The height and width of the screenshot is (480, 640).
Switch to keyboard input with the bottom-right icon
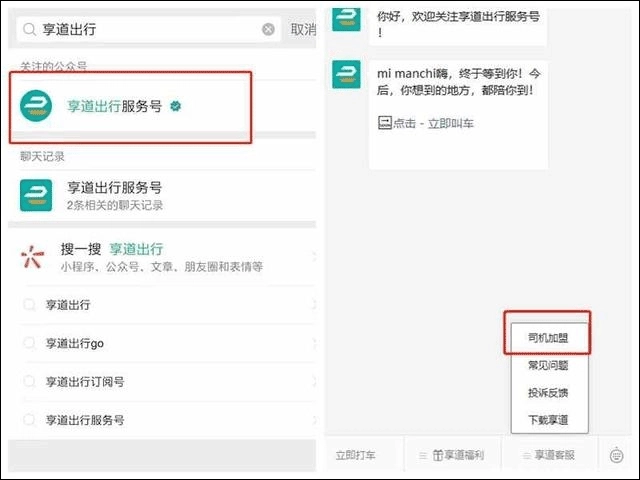pyautogui.click(x=617, y=456)
